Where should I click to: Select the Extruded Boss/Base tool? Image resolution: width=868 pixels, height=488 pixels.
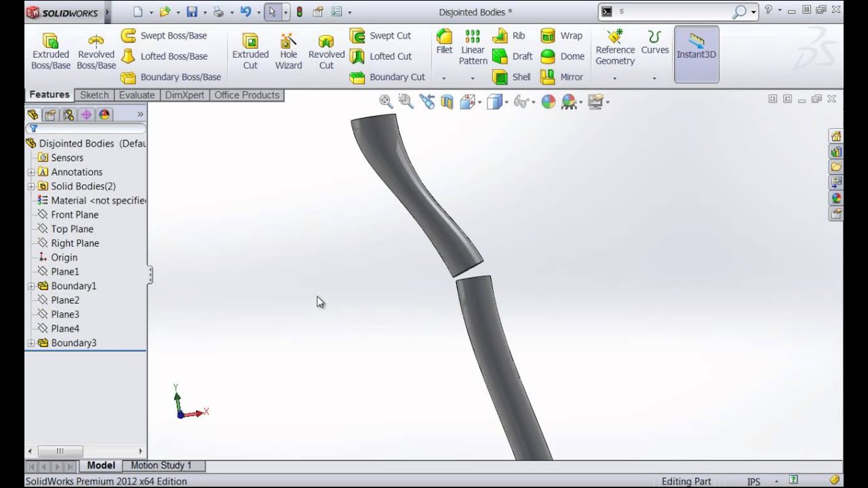pos(51,51)
